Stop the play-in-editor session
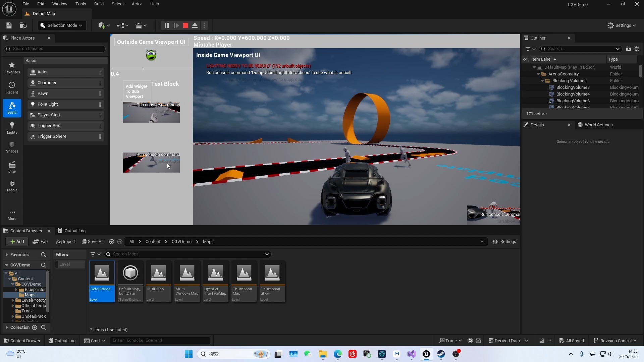This screenshot has width=644, height=362. tap(185, 25)
